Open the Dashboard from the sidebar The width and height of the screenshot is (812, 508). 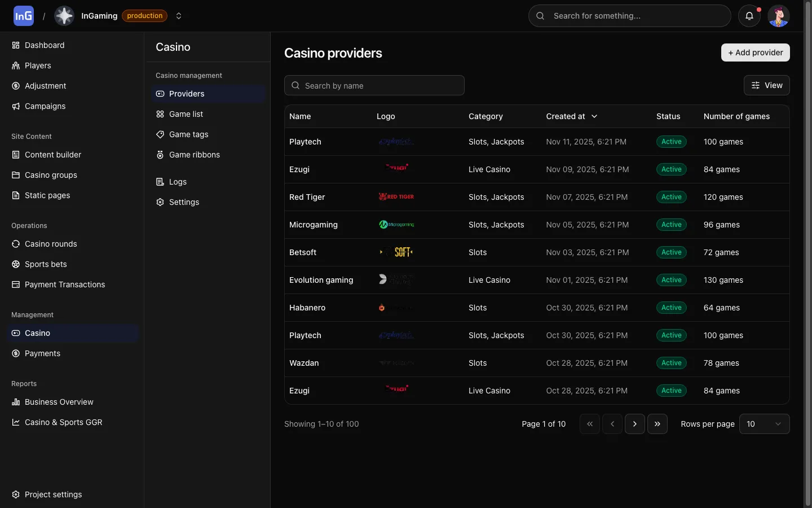click(44, 45)
